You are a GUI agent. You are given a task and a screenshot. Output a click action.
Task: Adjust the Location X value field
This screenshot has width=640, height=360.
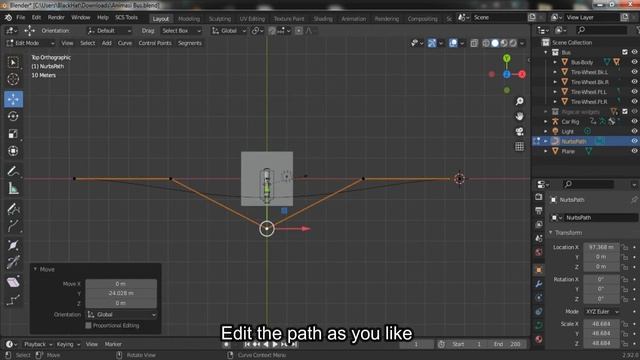pyautogui.click(x=601, y=247)
